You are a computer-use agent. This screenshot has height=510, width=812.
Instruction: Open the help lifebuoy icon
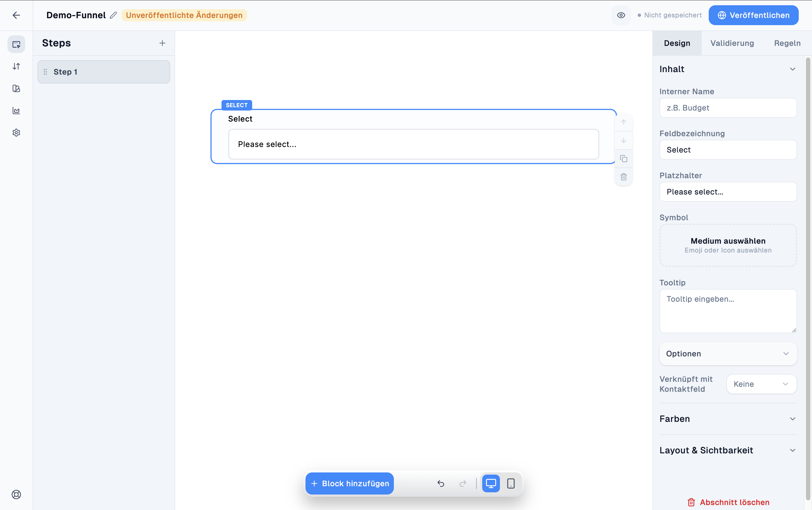click(16, 494)
